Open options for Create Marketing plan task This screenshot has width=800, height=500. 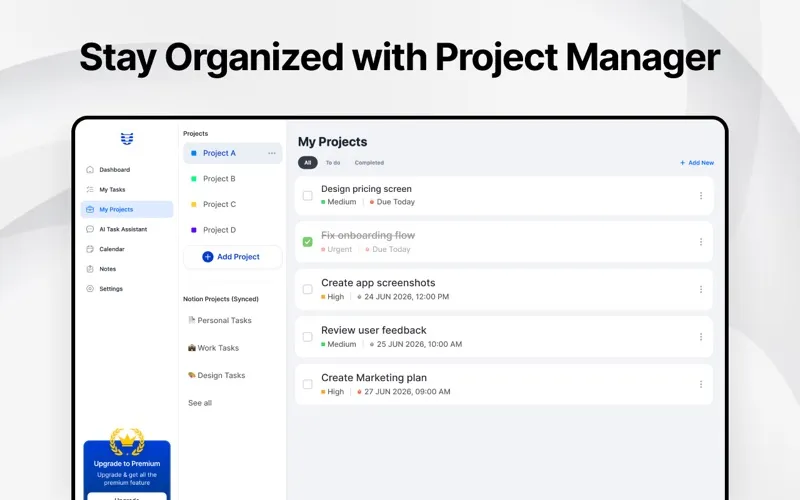[x=701, y=384]
